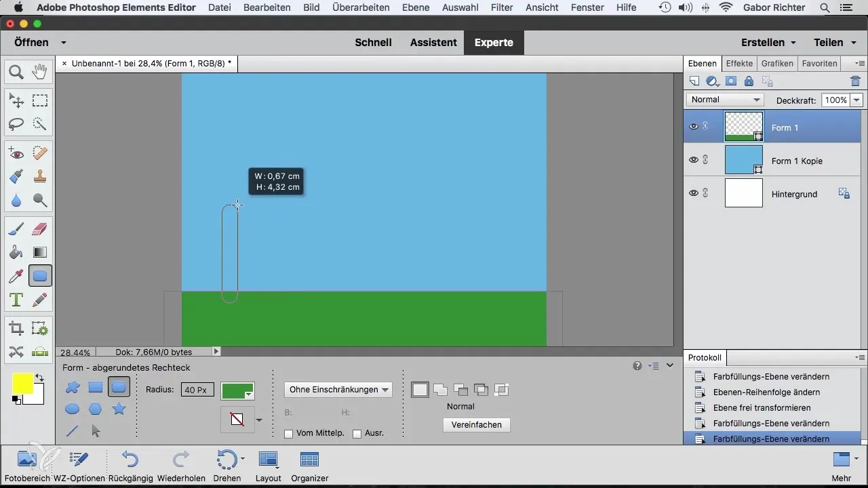Switch to the Effekte tab
Viewport: 868px width, 488px height.
point(739,63)
